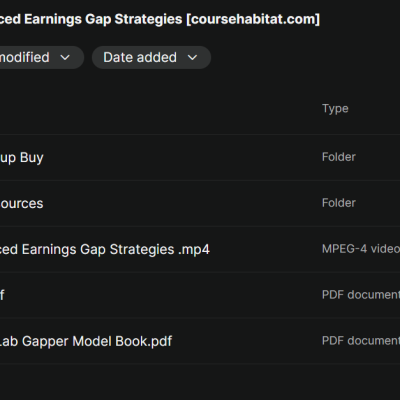Open the folder ending in 'up Buy'
This screenshot has width=400, height=400.
(22, 157)
